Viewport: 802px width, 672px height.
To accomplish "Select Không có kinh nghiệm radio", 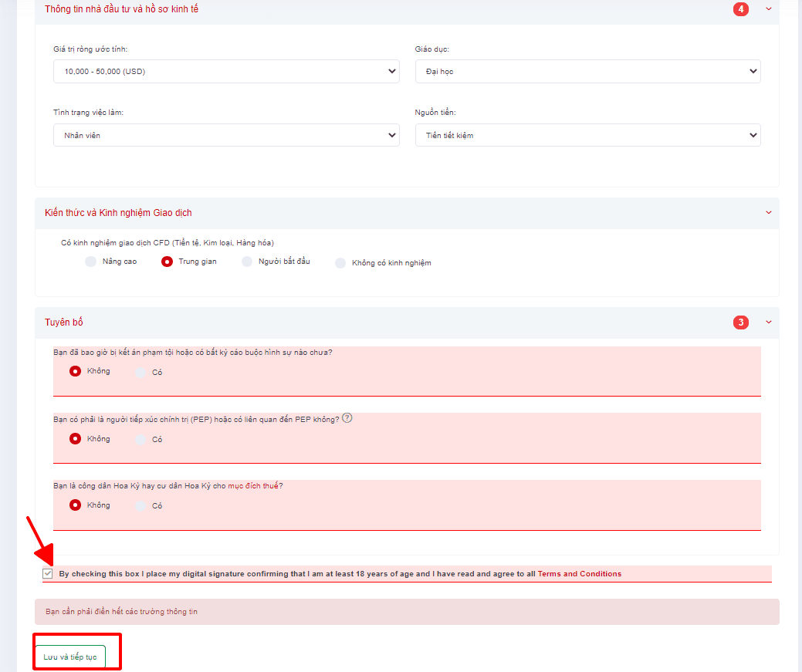I will pos(340,263).
